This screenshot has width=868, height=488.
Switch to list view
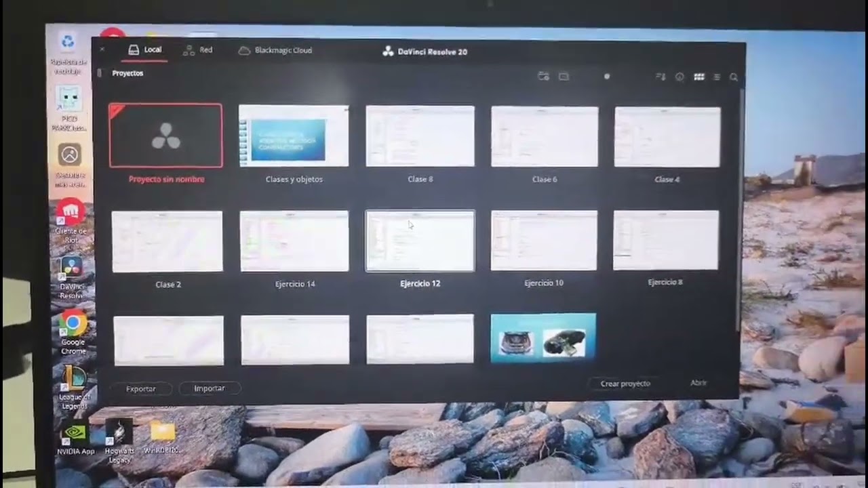point(717,77)
